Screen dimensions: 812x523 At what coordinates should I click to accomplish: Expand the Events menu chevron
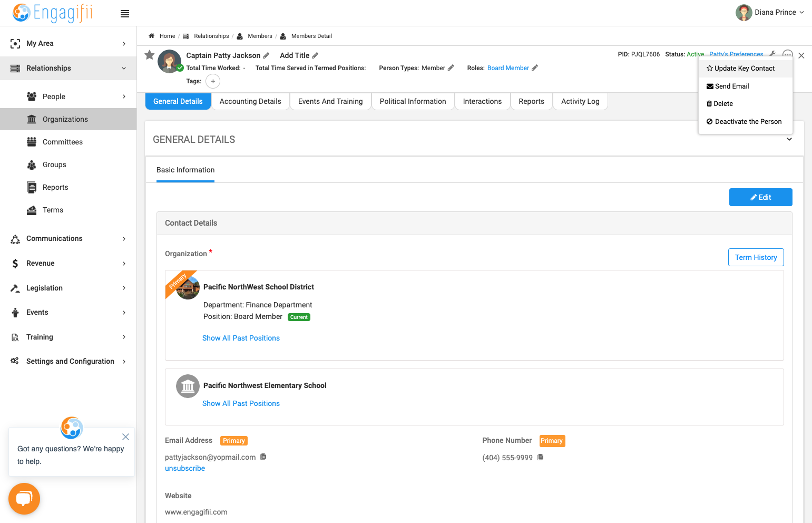124,313
